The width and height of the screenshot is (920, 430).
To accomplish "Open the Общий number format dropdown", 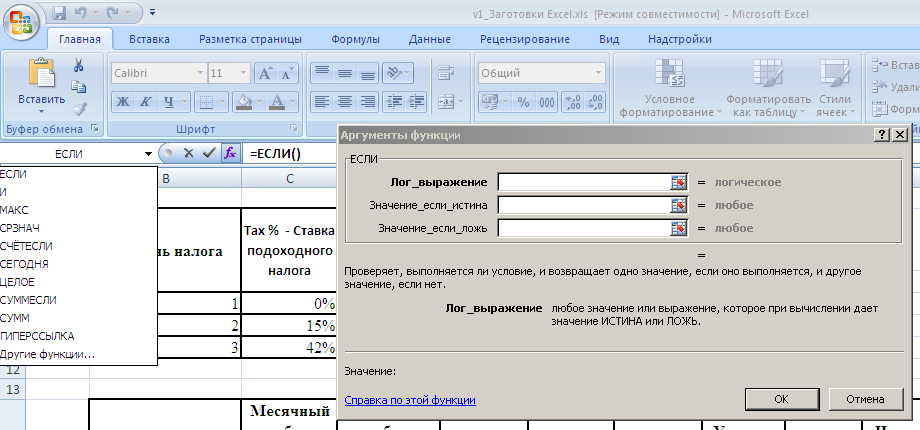I will click(x=598, y=73).
